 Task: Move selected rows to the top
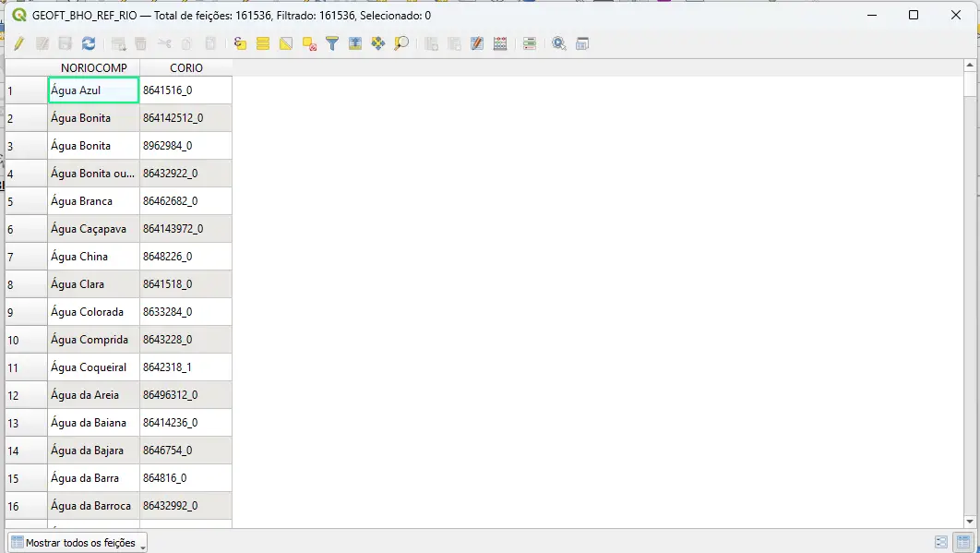[x=355, y=43]
